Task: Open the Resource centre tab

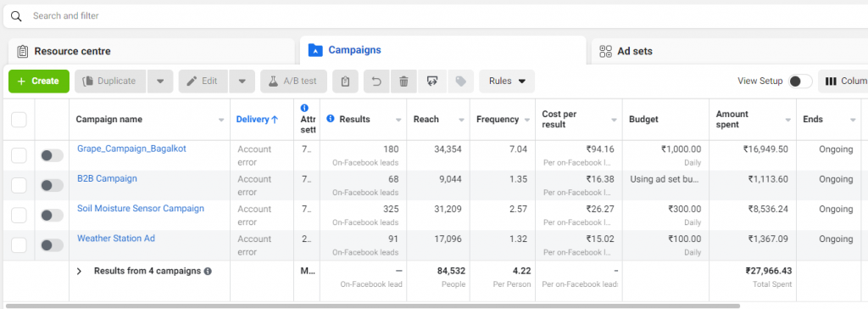Action: [151, 52]
